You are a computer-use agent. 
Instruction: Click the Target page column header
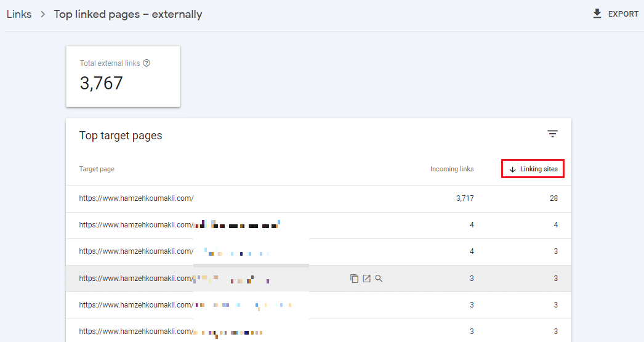97,169
